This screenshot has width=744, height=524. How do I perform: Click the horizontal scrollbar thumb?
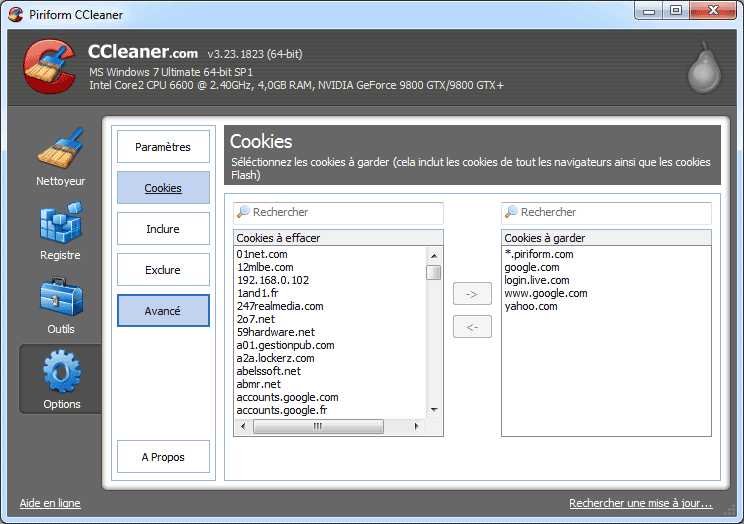[x=318, y=426]
